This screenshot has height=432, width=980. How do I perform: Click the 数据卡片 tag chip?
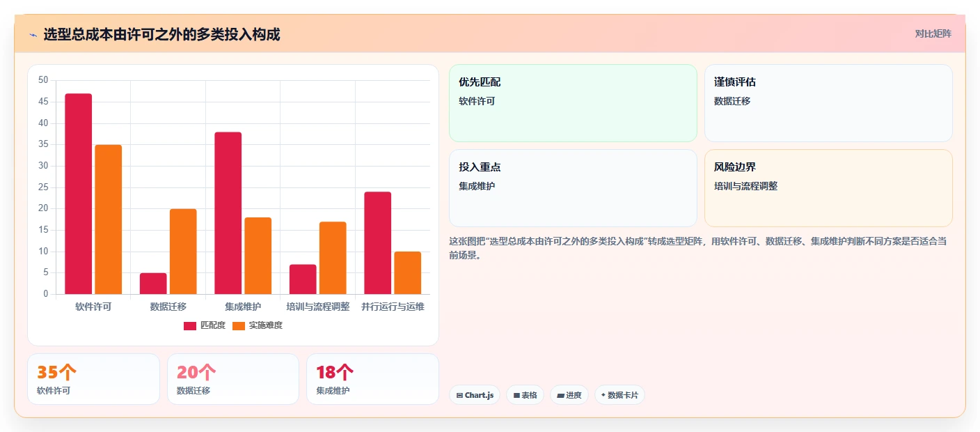(x=619, y=395)
